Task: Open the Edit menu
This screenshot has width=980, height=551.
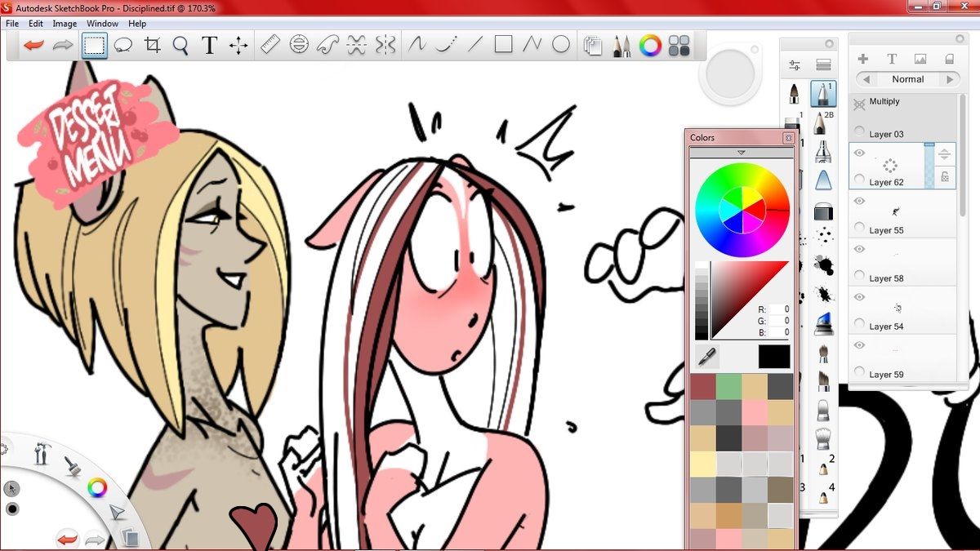Action: [x=36, y=24]
